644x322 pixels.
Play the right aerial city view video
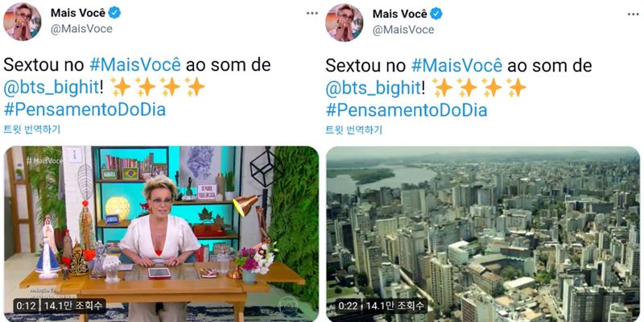483,234
